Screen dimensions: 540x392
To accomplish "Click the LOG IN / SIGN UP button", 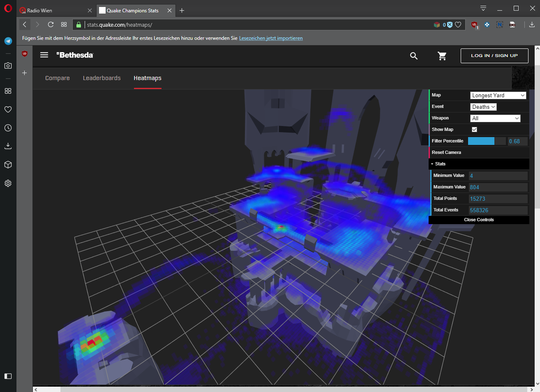I will tap(494, 56).
